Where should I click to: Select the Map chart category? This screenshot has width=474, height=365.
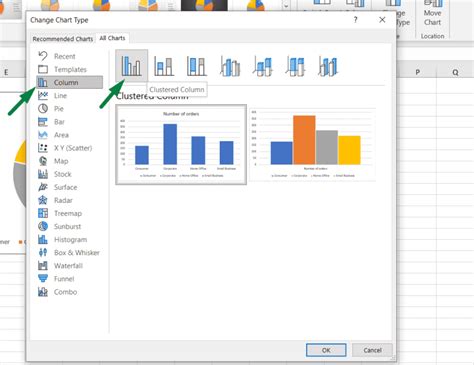coord(69,161)
